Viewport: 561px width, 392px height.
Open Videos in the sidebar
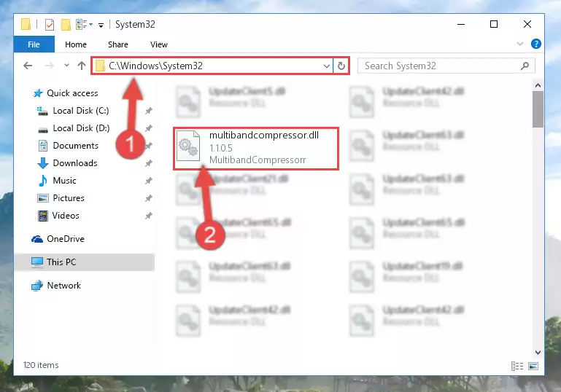[66, 216]
